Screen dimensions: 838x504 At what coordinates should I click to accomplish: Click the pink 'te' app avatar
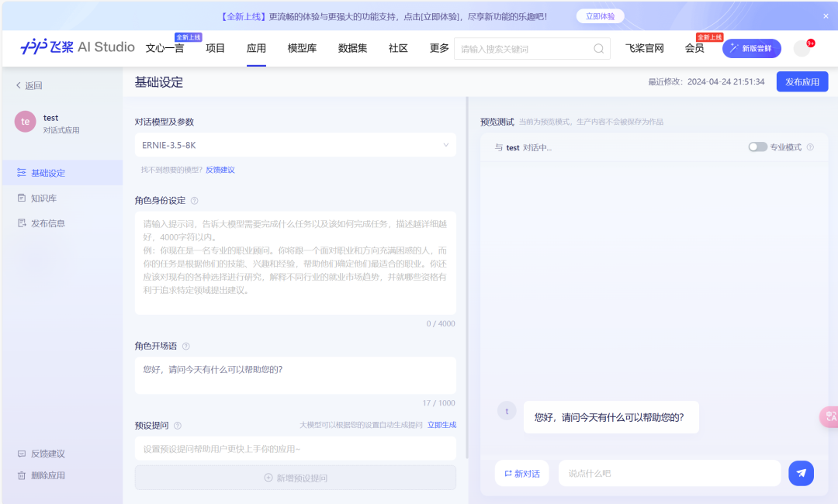point(25,122)
